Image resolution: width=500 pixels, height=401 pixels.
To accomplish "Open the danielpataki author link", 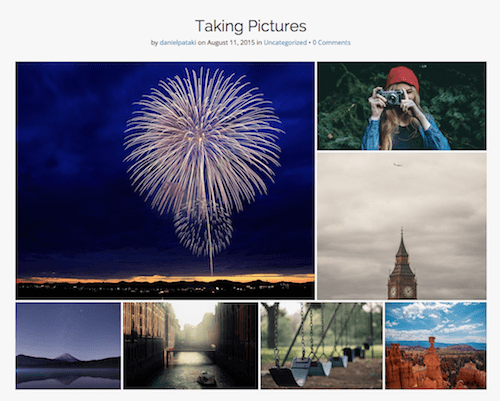I will 178,43.
